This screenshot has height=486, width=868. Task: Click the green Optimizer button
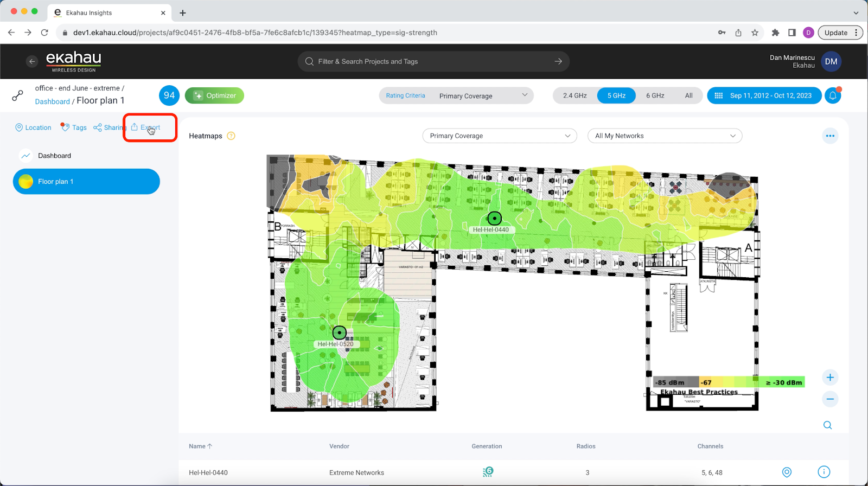click(214, 95)
